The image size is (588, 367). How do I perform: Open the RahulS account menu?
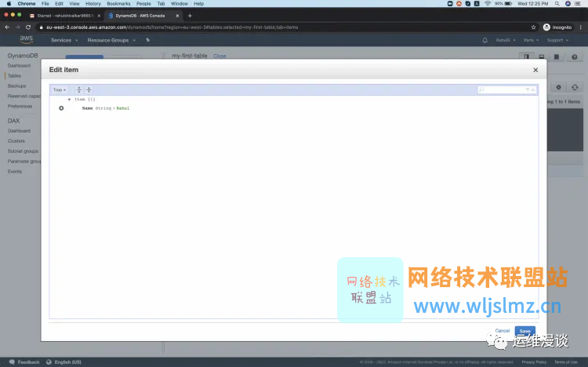point(506,40)
